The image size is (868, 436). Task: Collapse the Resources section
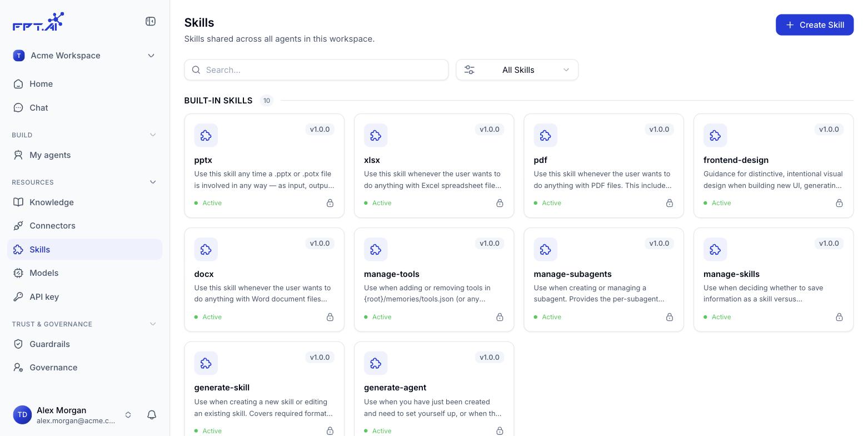pyautogui.click(x=153, y=182)
